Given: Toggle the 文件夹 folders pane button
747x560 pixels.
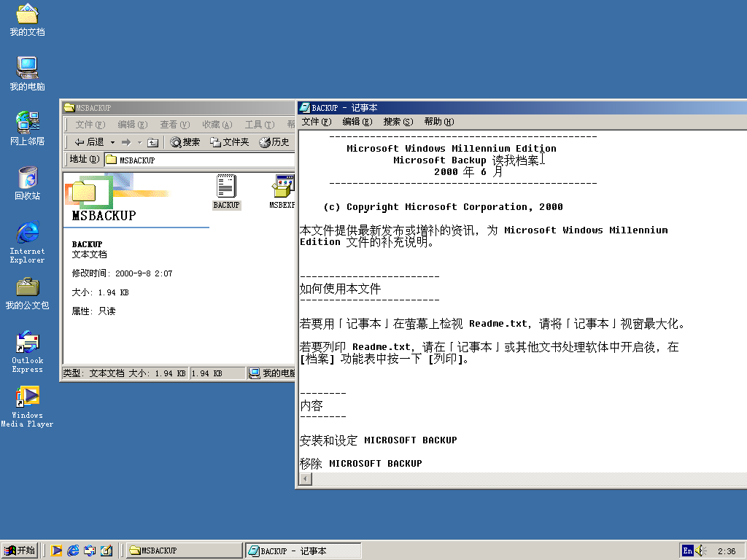Looking at the screenshot, I should (230, 142).
